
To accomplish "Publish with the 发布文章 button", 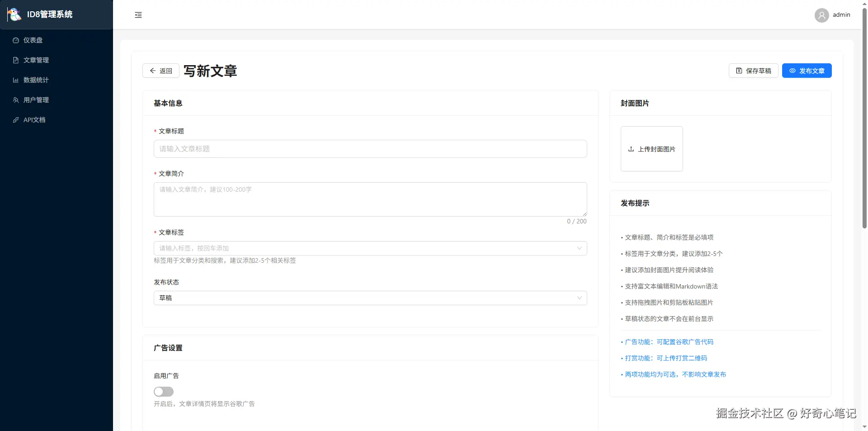I will 807,71.
